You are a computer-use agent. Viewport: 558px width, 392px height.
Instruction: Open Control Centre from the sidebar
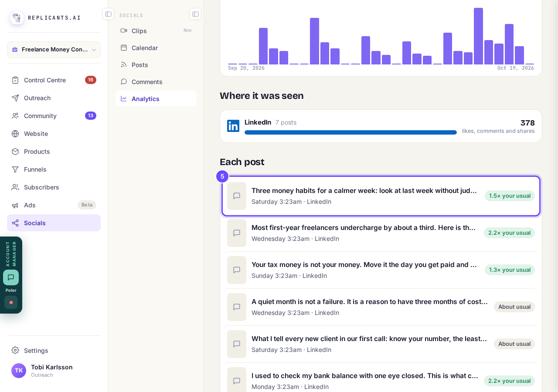coord(54,80)
